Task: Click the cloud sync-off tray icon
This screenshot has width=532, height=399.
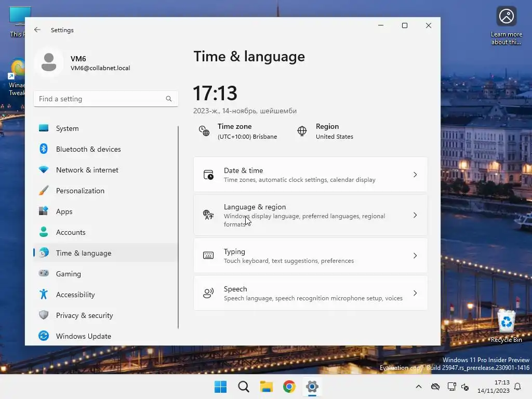Action: 435,387
